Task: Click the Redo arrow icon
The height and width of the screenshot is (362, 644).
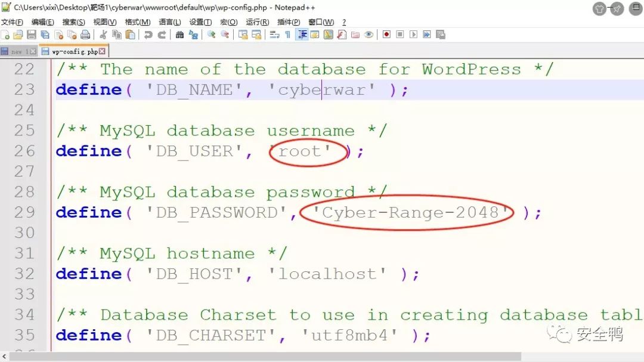Action: pos(162,35)
